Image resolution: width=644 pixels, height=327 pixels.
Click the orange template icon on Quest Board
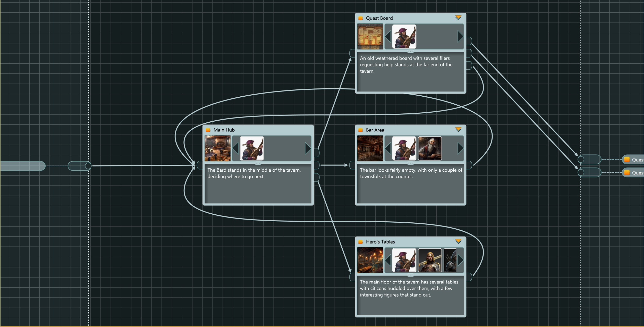360,18
